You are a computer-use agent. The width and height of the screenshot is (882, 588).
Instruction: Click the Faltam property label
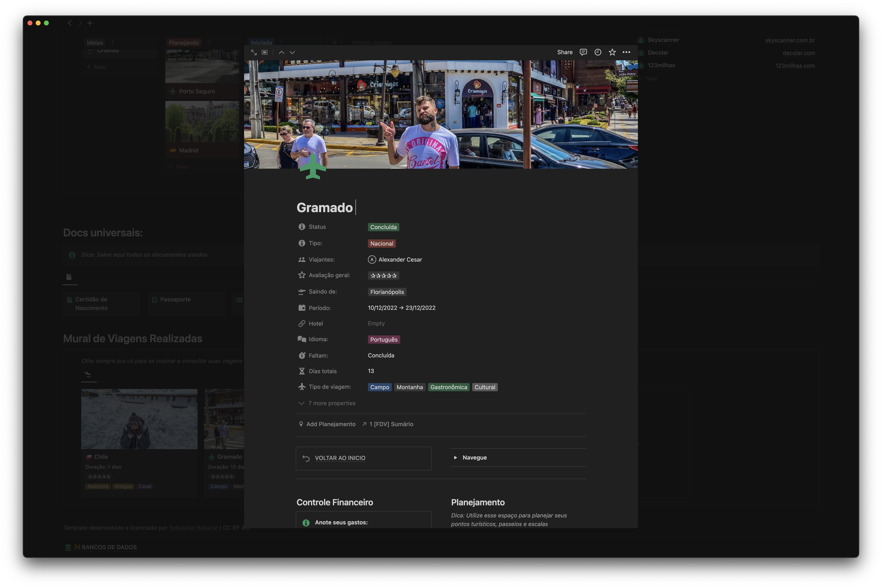318,356
